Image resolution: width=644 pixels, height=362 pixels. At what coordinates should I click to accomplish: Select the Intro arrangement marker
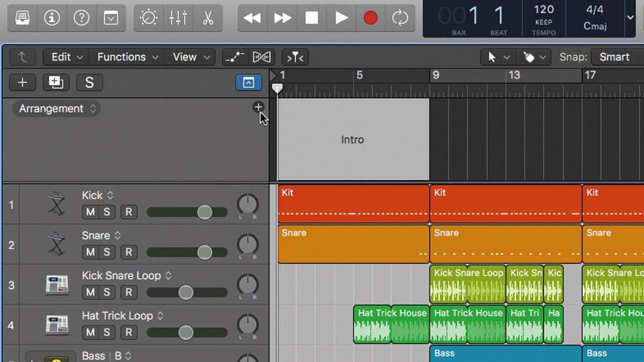click(x=353, y=139)
